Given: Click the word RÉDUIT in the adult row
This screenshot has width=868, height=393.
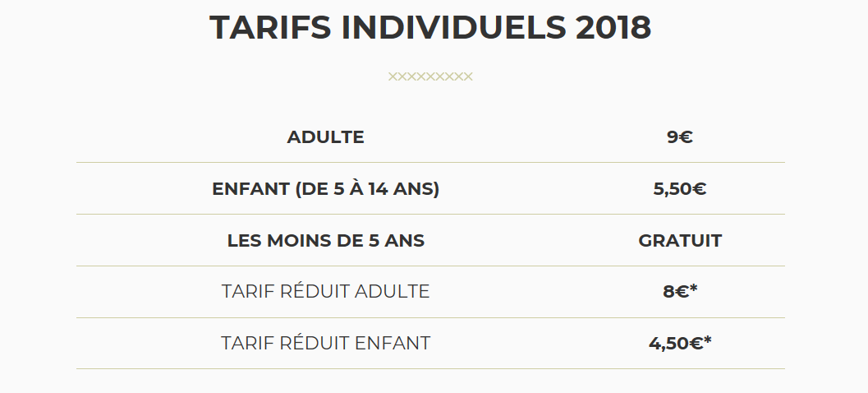Looking at the screenshot, I should [315, 292].
